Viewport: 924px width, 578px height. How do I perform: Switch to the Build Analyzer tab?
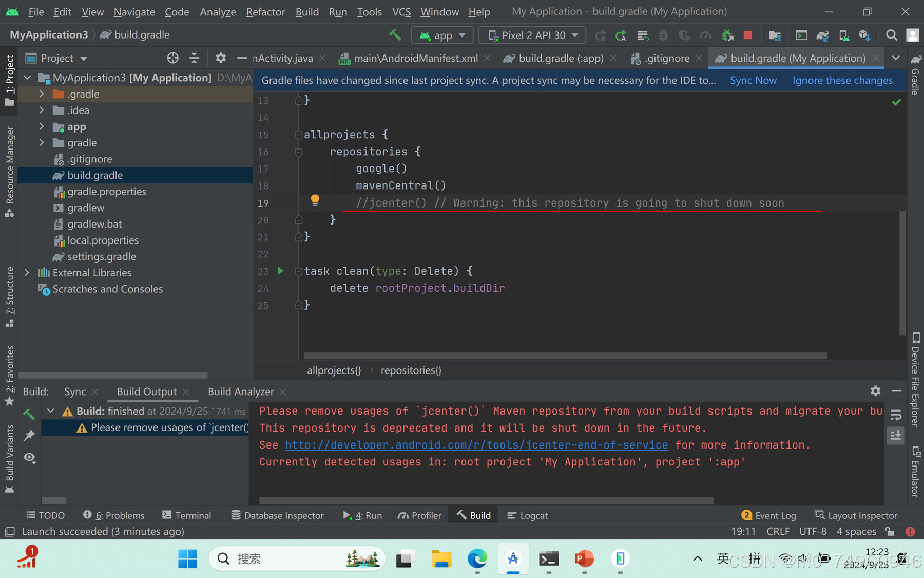tap(241, 391)
